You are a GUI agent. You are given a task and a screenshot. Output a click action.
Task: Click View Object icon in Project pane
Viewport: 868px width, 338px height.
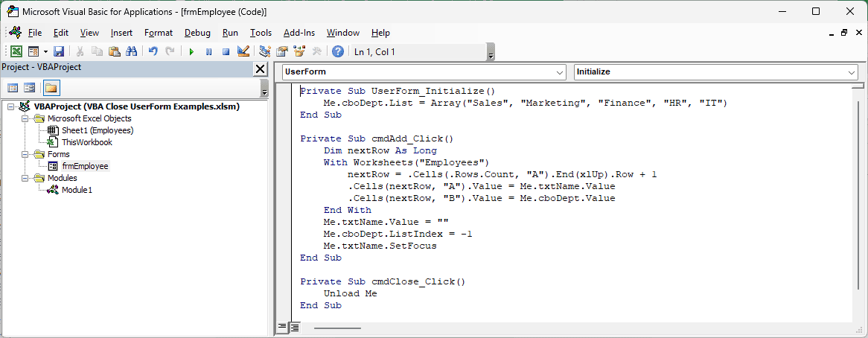29,88
